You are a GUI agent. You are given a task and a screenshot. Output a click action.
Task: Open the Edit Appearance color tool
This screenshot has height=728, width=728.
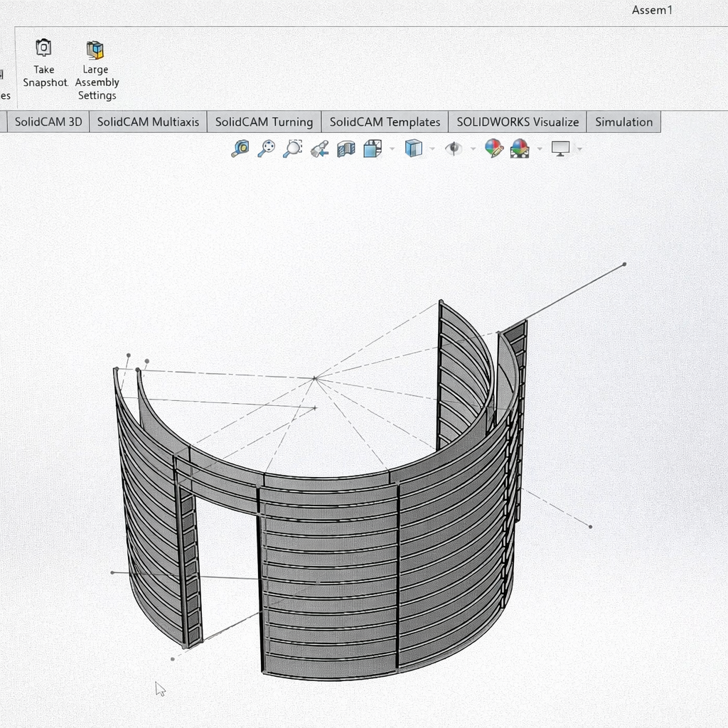coord(493,148)
